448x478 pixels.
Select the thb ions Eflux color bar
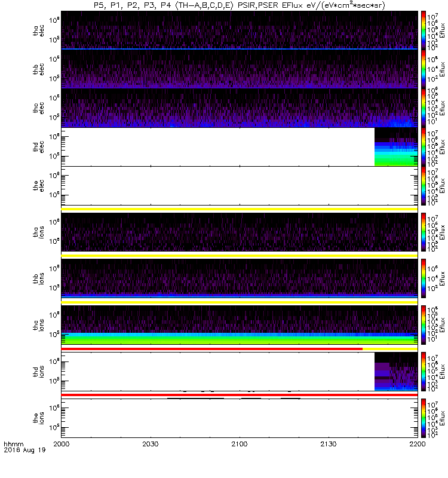point(424,278)
